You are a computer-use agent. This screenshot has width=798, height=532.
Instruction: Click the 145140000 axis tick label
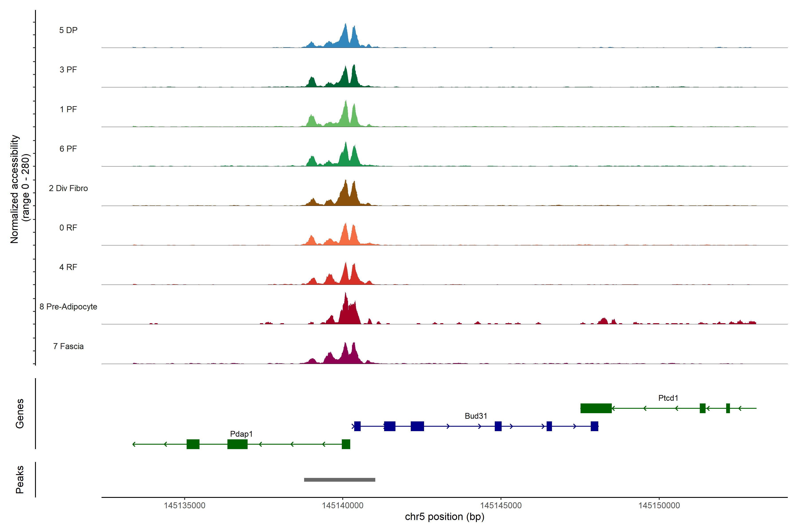coord(342,505)
